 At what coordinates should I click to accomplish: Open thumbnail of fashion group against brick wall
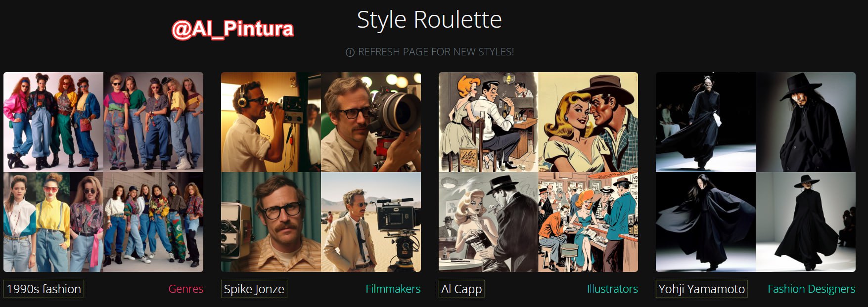click(x=153, y=222)
